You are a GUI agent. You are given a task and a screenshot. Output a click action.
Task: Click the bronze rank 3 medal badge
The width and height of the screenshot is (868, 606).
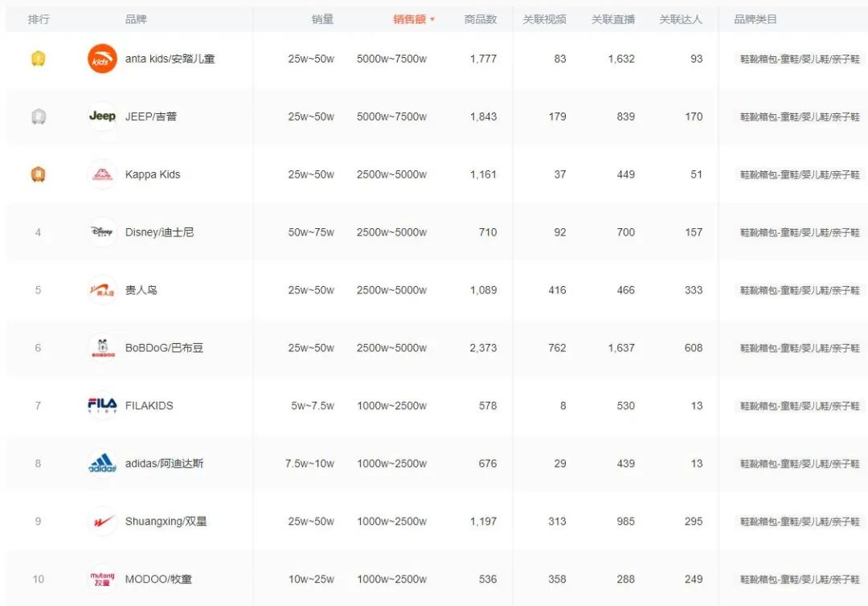pyautogui.click(x=38, y=174)
